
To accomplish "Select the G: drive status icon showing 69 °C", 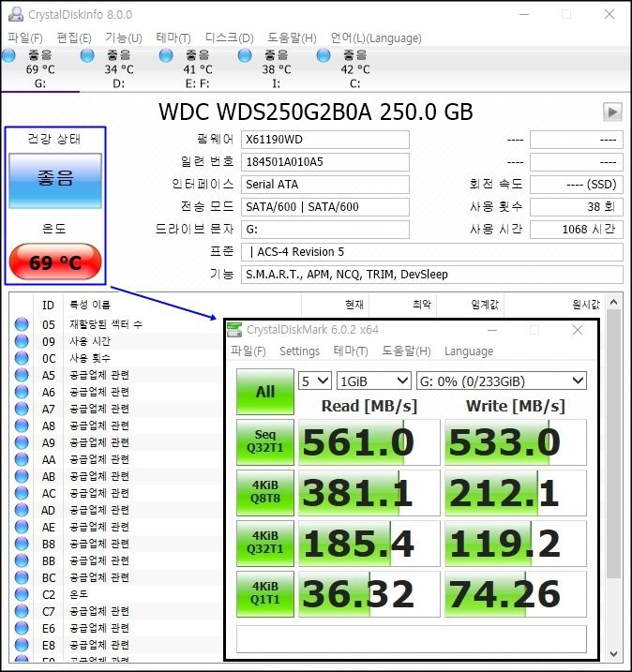I will 8,55.
